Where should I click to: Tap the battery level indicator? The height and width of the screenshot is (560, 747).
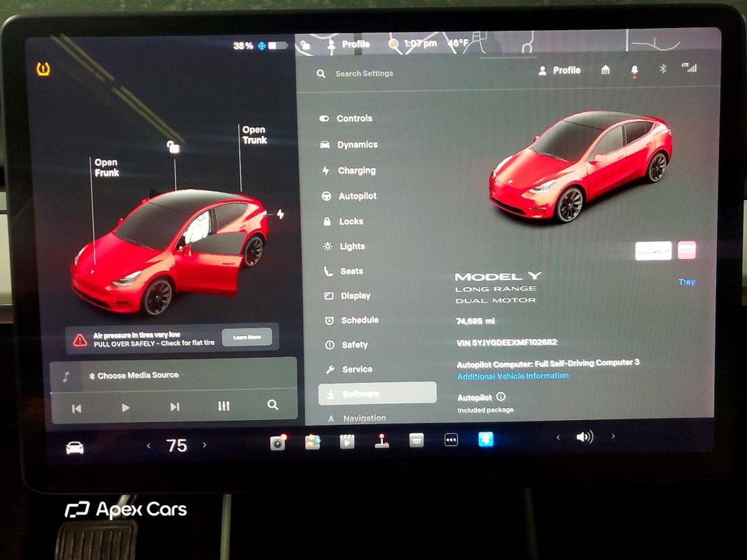[278, 45]
